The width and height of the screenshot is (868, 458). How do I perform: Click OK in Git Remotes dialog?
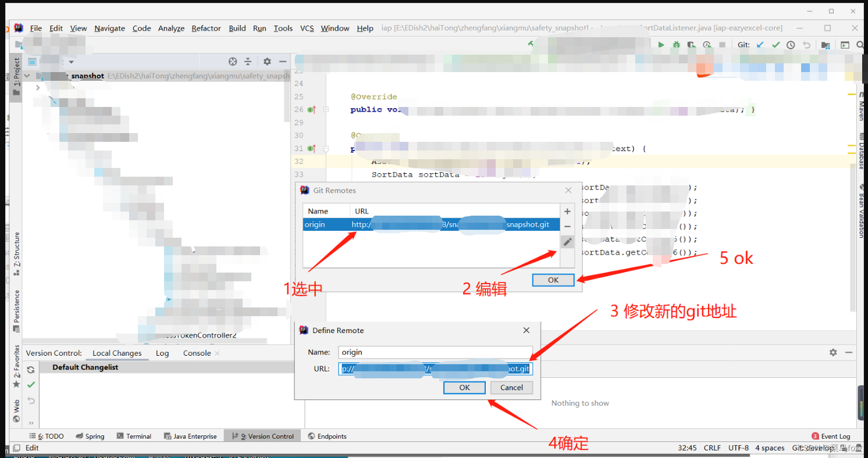pyautogui.click(x=553, y=280)
